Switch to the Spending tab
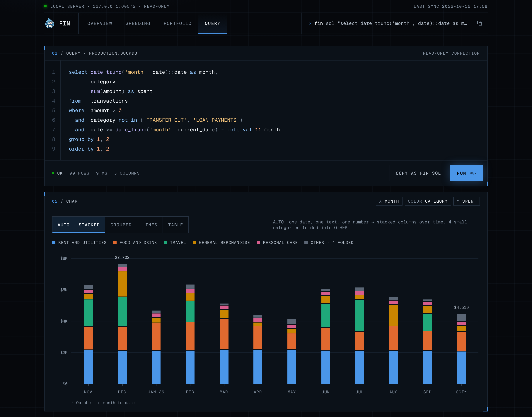The height and width of the screenshot is (417, 532). (138, 23)
